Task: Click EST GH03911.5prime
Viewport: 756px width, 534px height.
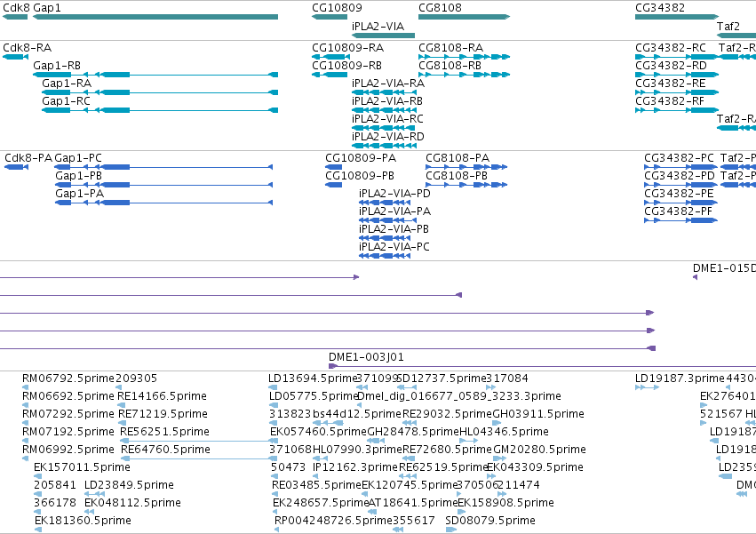Action: pyautogui.click(x=538, y=414)
